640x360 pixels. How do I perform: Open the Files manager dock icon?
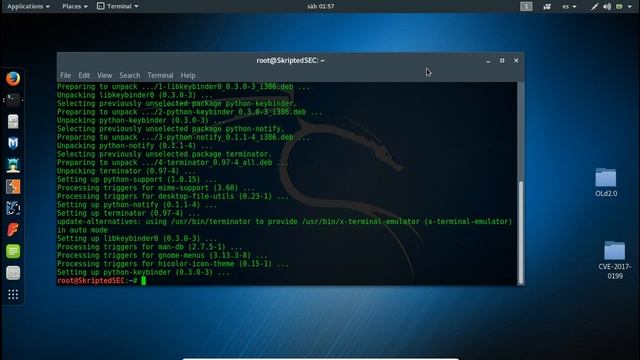point(13,122)
